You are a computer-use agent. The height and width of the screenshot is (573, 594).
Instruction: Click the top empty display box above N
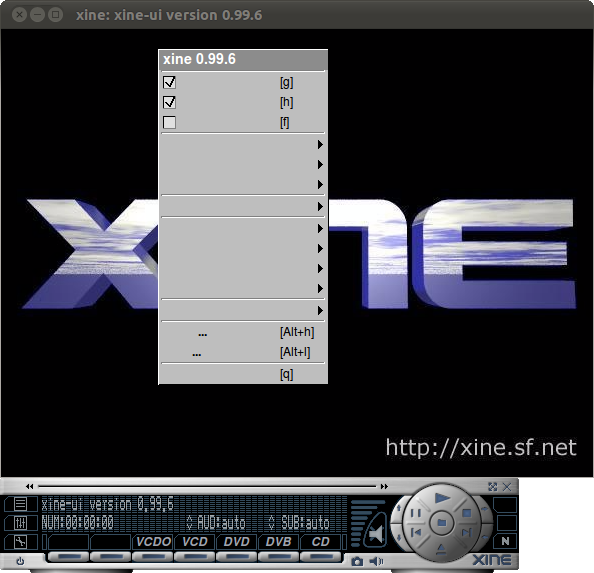point(505,505)
